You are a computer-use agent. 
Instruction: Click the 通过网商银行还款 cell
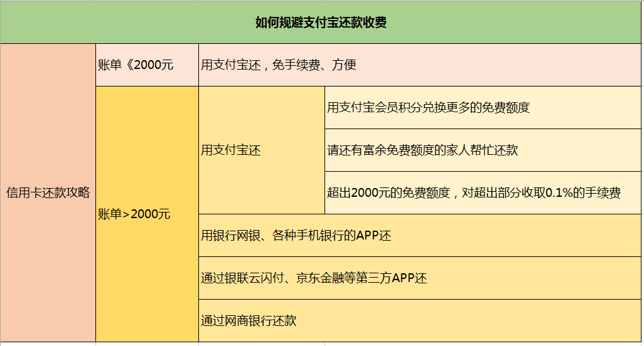click(420, 320)
